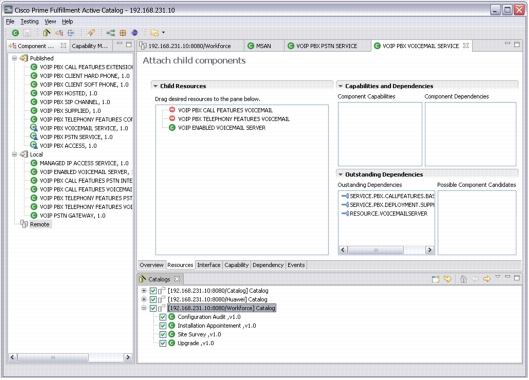
Task: Click the orange grid toolbar icon
Action: (x=123, y=33)
